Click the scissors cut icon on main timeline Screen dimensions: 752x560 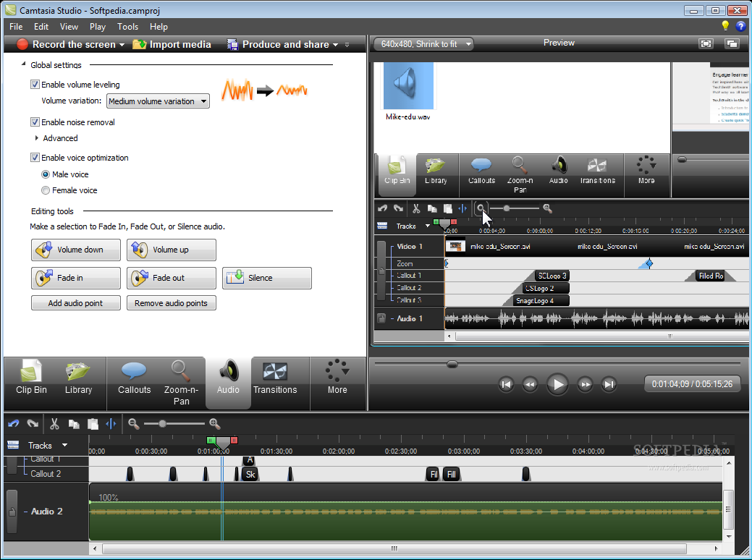tap(54, 423)
